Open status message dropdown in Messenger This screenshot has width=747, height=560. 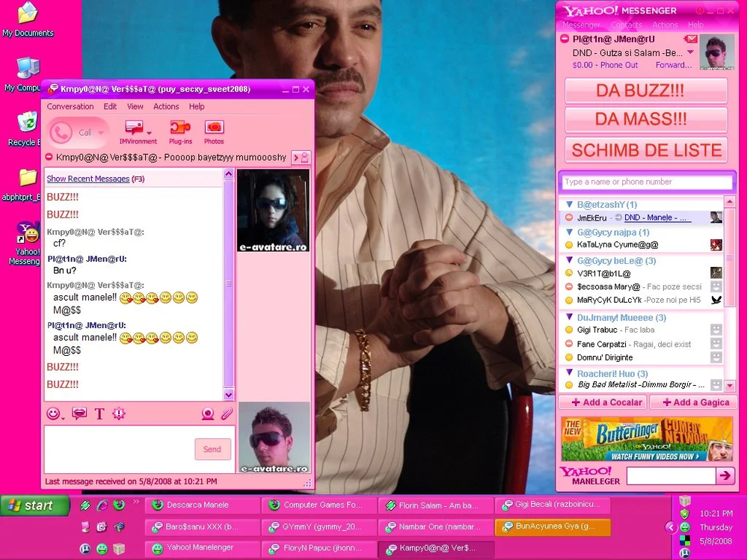[690, 52]
